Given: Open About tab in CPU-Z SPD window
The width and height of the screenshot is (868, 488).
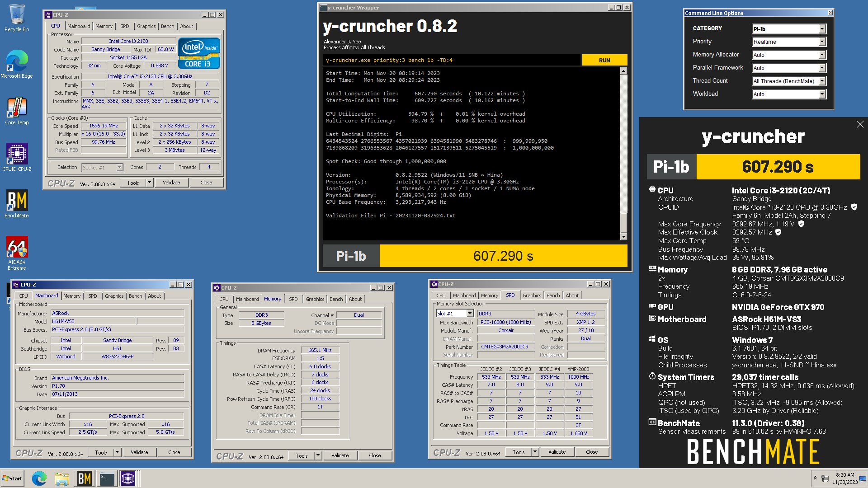Looking at the screenshot, I should tap(572, 296).
